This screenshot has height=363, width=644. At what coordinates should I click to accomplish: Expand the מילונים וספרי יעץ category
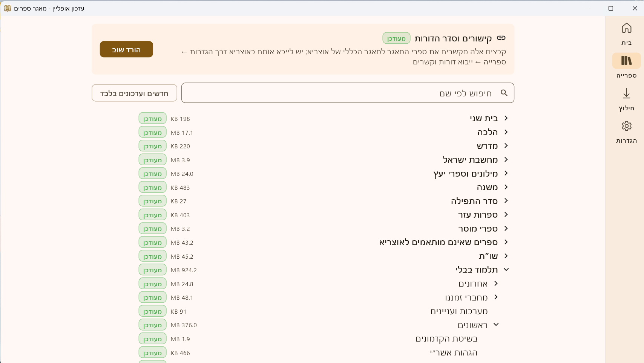click(506, 173)
